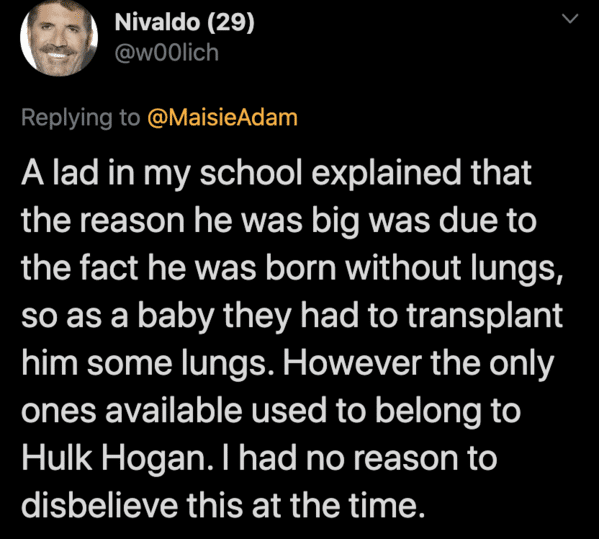Open the Nivaldo (29) display name
Viewport: 599px width, 539px height.
coord(185,23)
